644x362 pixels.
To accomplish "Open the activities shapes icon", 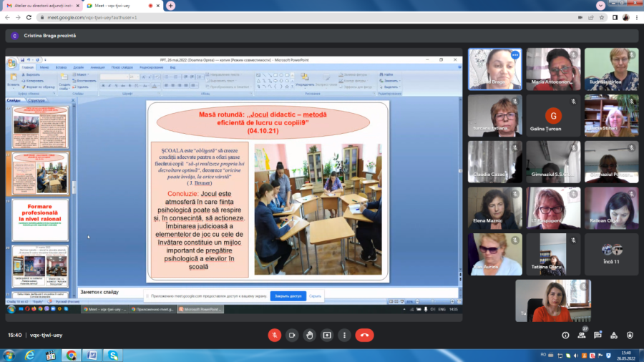I will [x=614, y=336].
